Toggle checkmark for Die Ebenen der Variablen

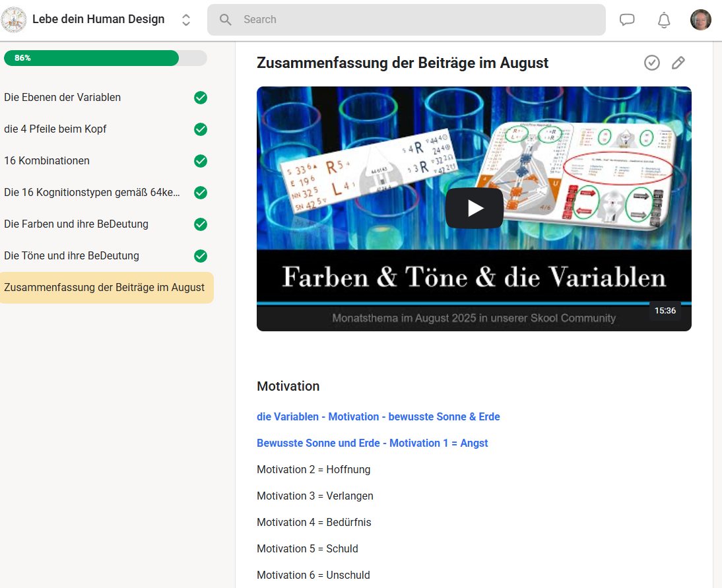click(201, 98)
